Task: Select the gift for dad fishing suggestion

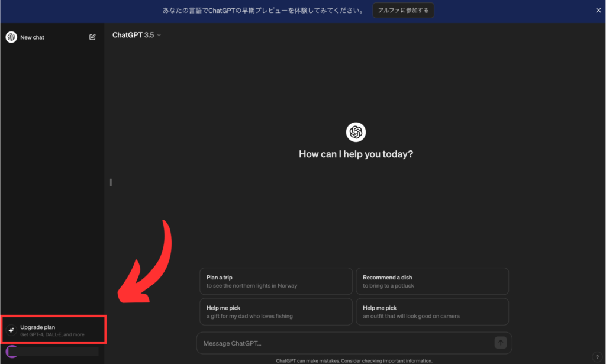Action: (x=275, y=312)
